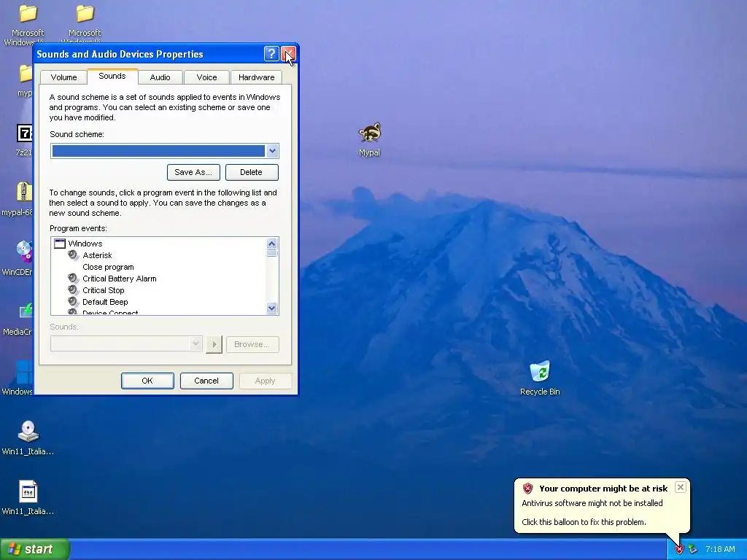Click the shield icon in the warning balloon
Viewport: 747px width, 560px height.
pyautogui.click(x=527, y=488)
